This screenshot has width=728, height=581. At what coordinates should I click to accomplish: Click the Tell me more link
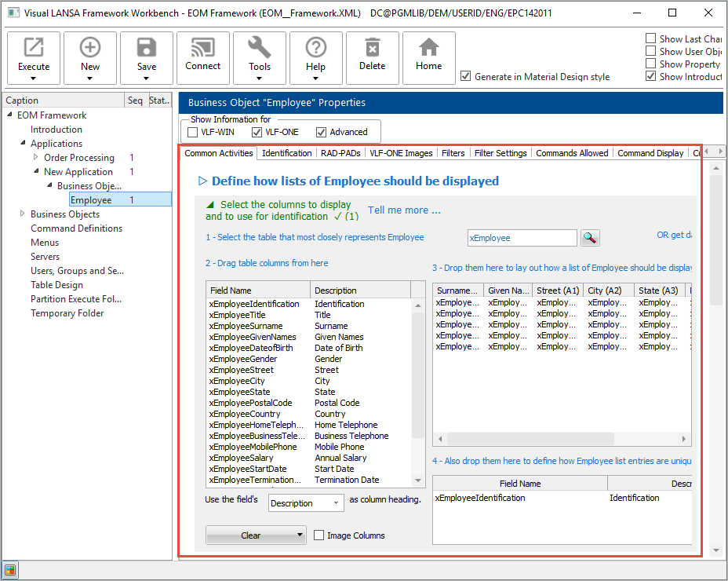[x=404, y=210]
